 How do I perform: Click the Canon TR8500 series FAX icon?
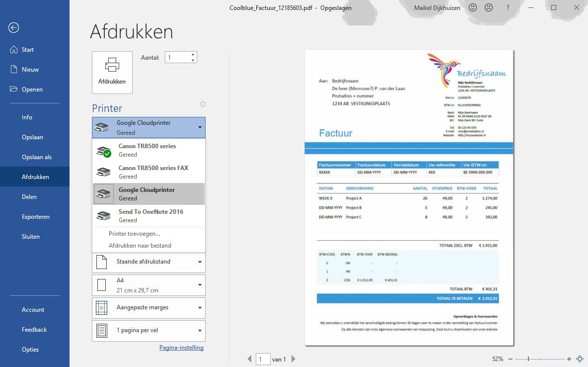[103, 172]
